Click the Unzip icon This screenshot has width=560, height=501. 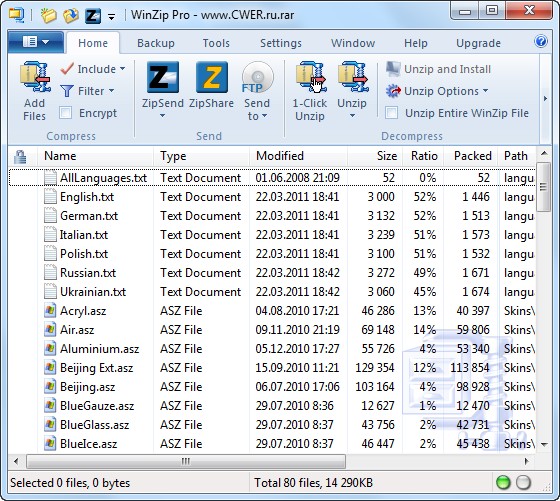point(352,77)
